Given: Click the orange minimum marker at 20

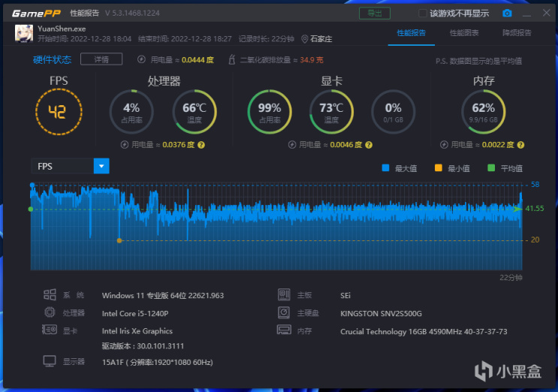Looking at the screenshot, I should pos(119,240).
